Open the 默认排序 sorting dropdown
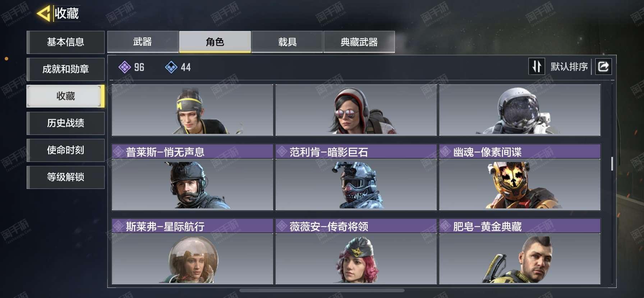Image resolution: width=644 pixels, height=298 pixels. (x=569, y=67)
